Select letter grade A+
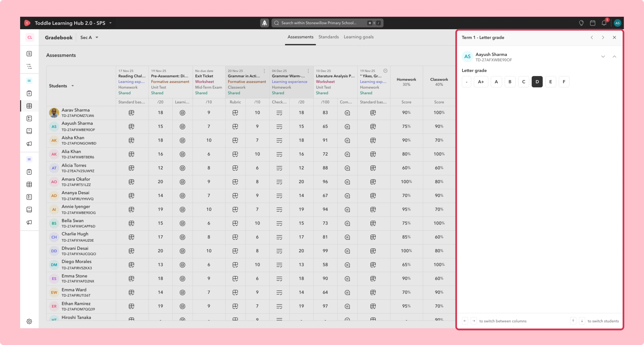This screenshot has width=644, height=345. coord(481,82)
